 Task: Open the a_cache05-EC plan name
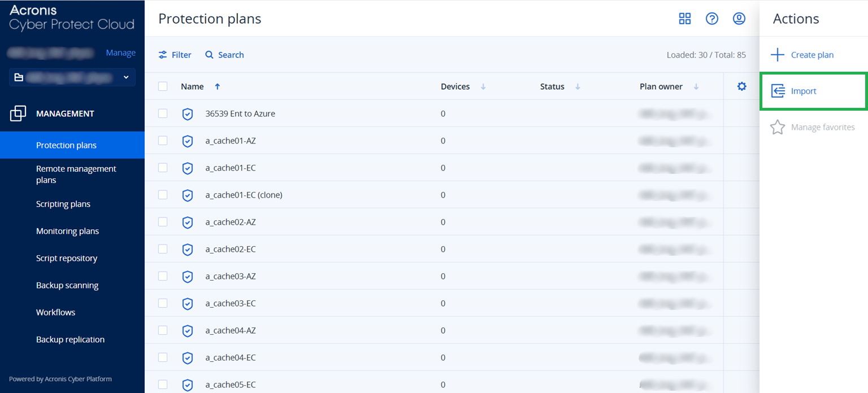point(231,385)
